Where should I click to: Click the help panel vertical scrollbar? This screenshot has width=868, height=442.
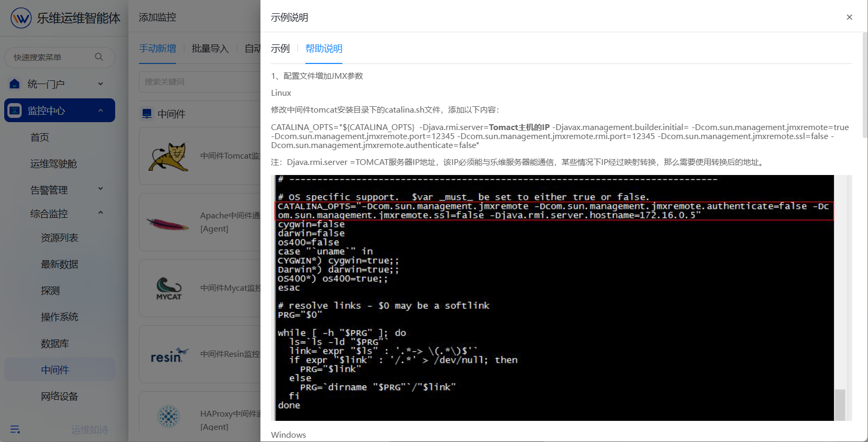(865, 85)
